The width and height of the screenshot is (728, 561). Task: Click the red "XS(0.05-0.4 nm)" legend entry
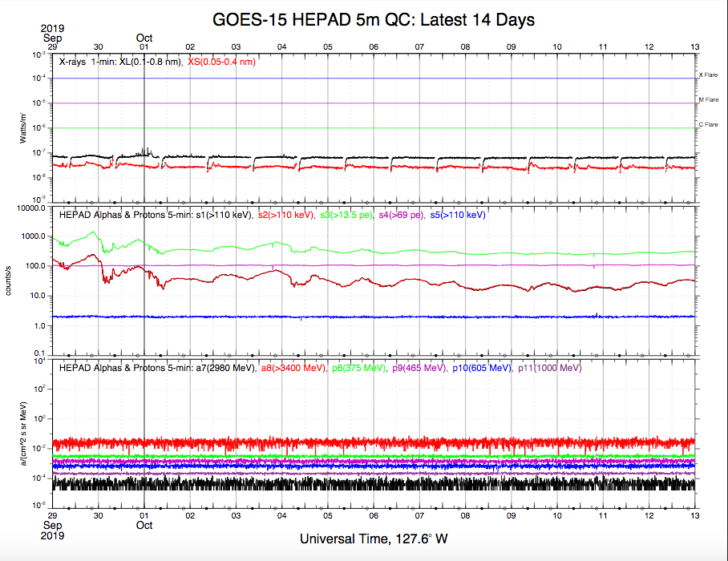point(221,62)
